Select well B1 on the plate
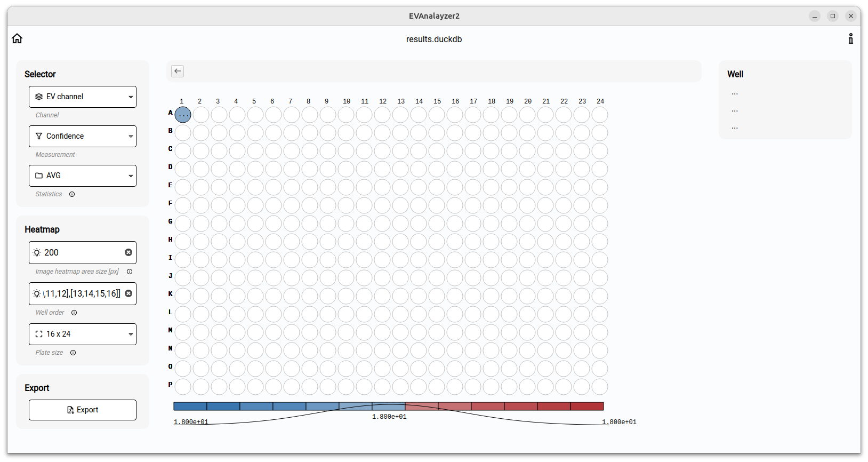The image size is (868, 462). pyautogui.click(x=183, y=133)
